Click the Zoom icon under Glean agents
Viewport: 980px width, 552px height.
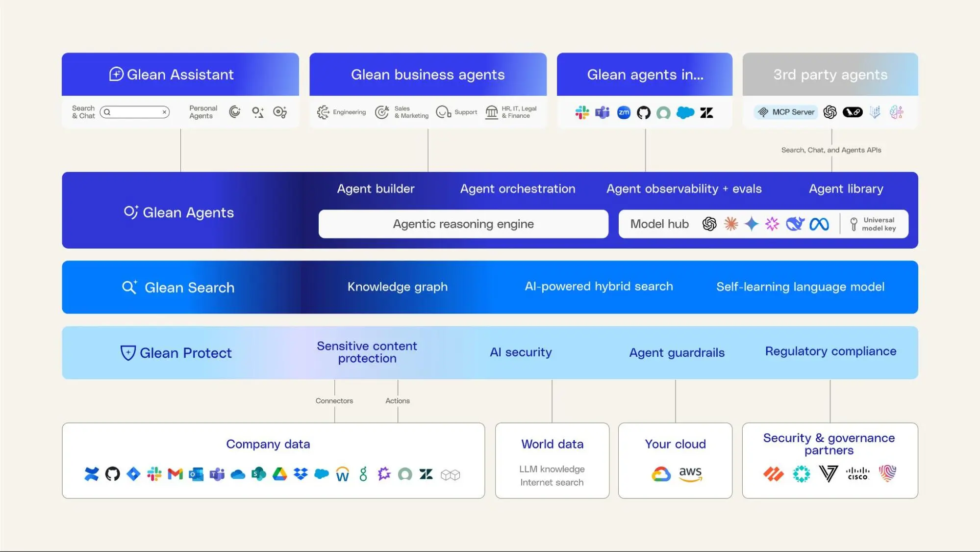pos(623,112)
